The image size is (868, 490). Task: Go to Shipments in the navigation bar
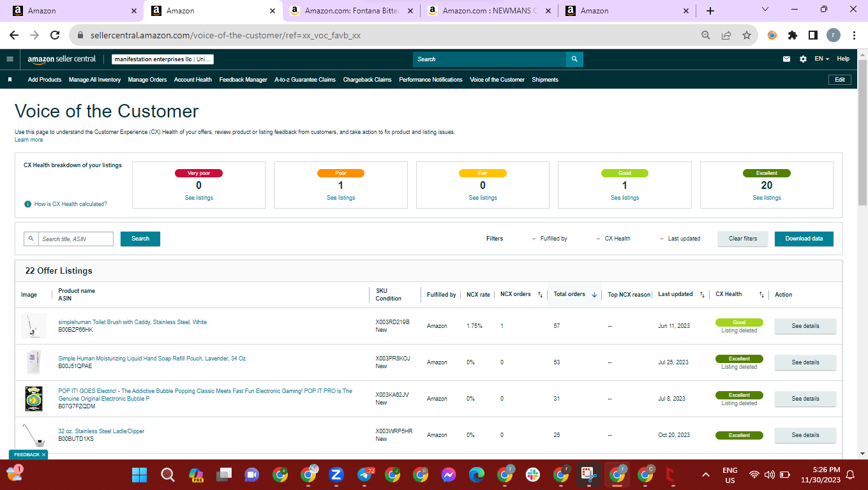click(x=545, y=80)
